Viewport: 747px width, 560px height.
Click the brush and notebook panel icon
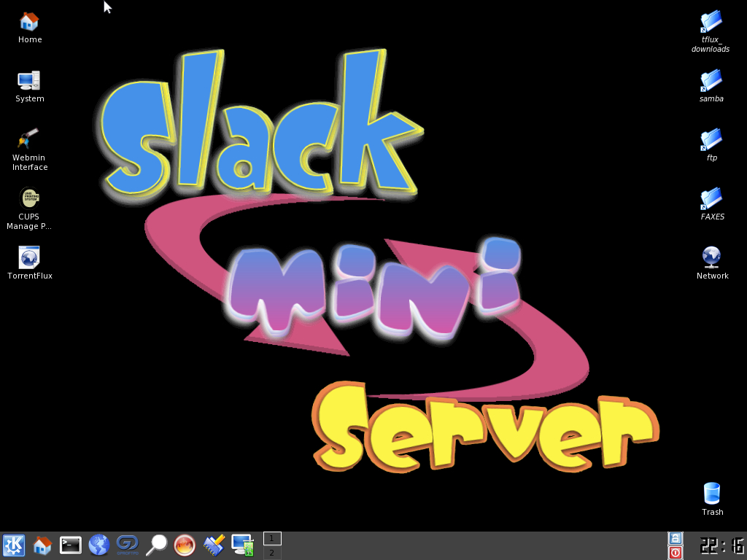tap(214, 545)
